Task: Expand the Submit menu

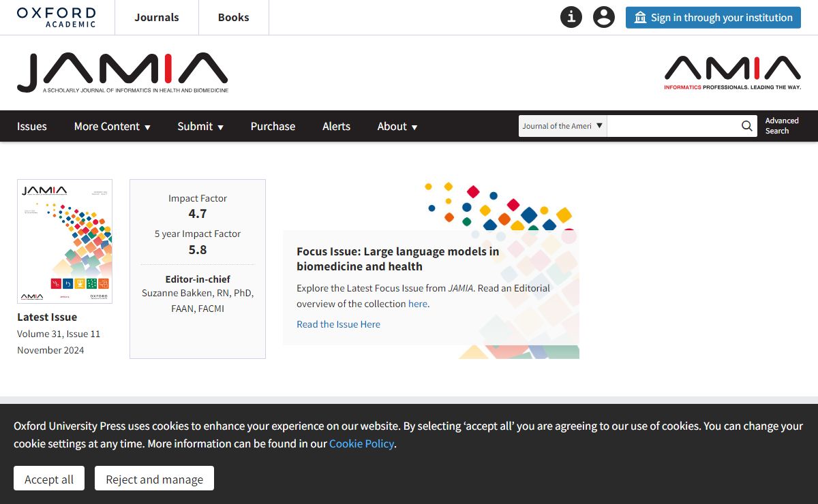Action: (200, 126)
